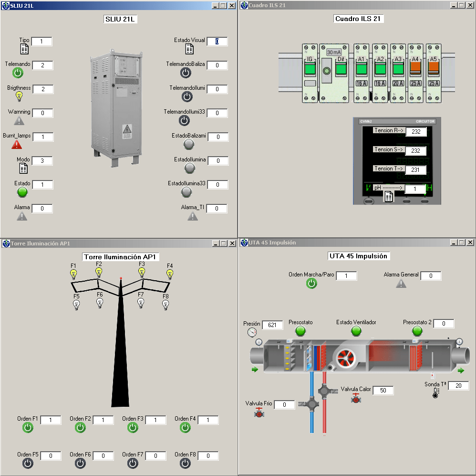Toggle the orange A5 25 A breaker
The image size is (476, 476).
pyautogui.click(x=433, y=67)
